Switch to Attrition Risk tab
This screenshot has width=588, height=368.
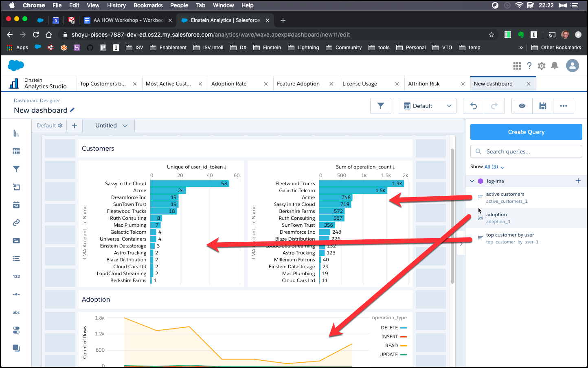pos(424,84)
